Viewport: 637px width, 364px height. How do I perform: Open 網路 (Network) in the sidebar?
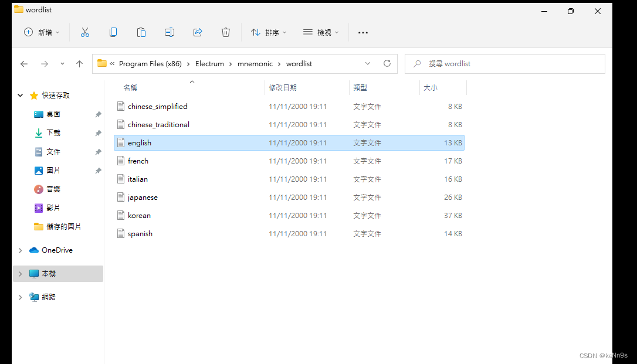click(49, 297)
